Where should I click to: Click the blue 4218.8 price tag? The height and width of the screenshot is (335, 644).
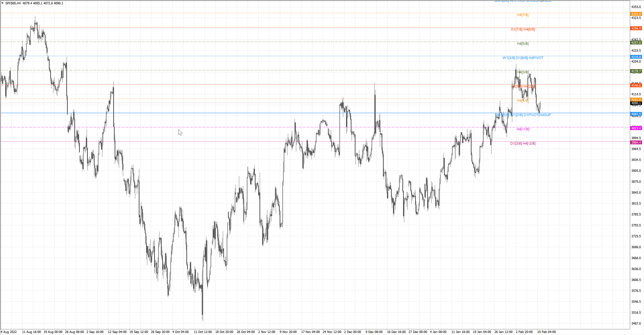pyautogui.click(x=636, y=57)
